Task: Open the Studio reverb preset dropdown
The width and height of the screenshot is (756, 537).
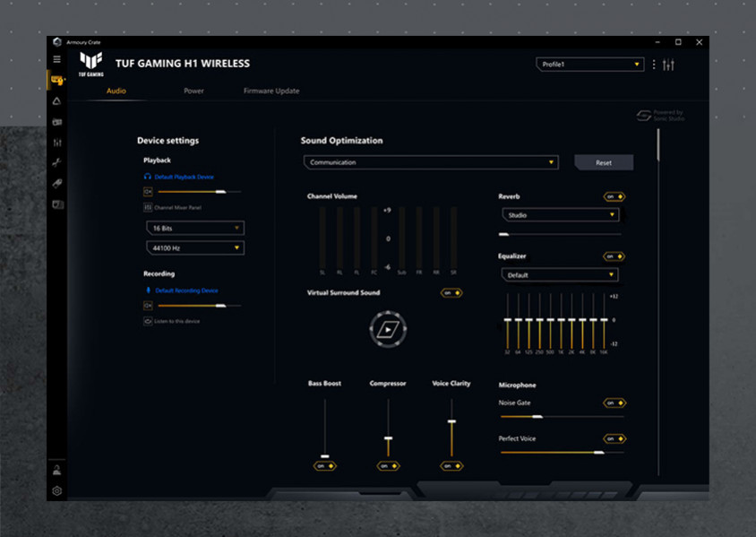Action: pos(560,214)
